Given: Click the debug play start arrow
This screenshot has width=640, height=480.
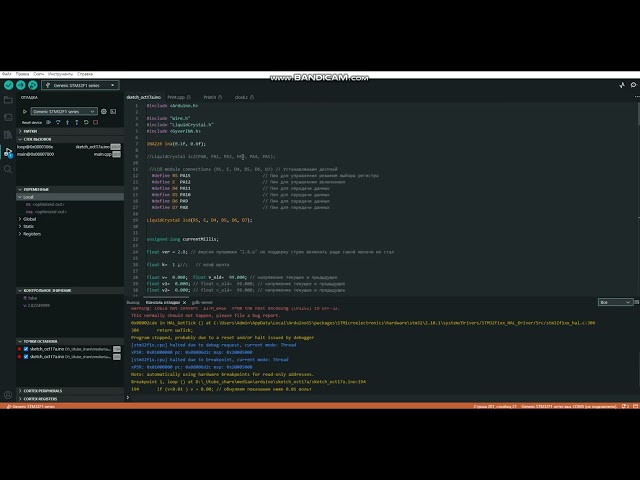Looking at the screenshot, I should tap(24, 111).
